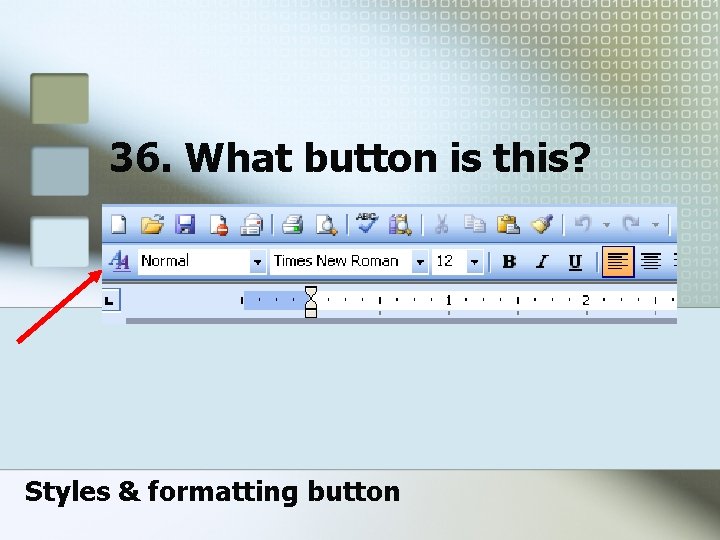
Task: Click the Copy pages icon
Action: 474,224
